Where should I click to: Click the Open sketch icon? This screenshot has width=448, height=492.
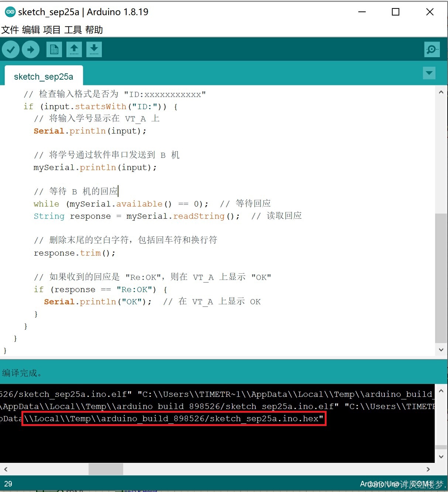pyautogui.click(x=74, y=49)
